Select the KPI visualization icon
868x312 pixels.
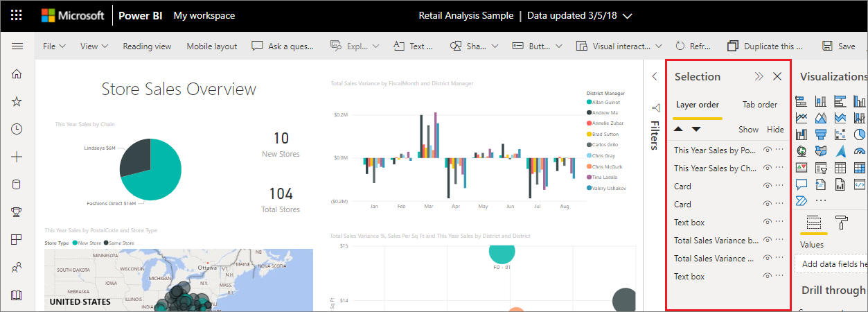(801, 167)
